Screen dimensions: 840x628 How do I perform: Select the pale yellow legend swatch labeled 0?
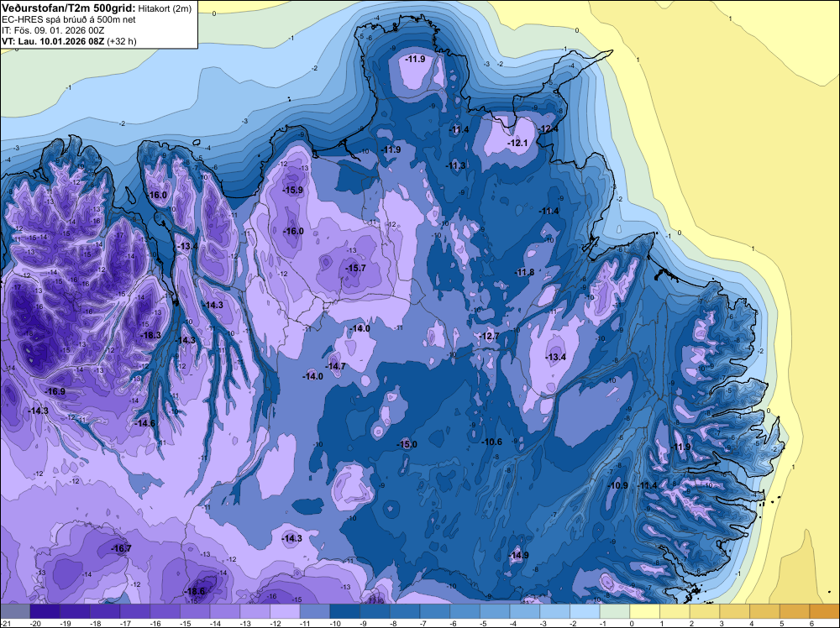(645, 611)
